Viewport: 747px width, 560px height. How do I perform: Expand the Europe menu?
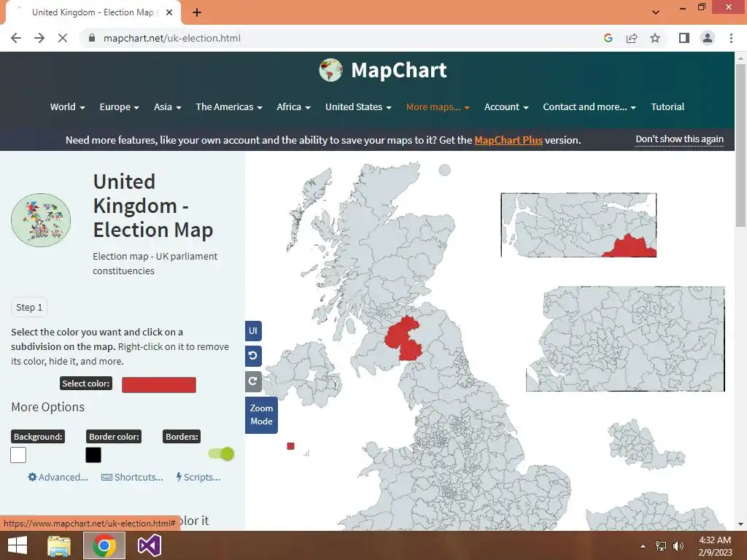119,107
